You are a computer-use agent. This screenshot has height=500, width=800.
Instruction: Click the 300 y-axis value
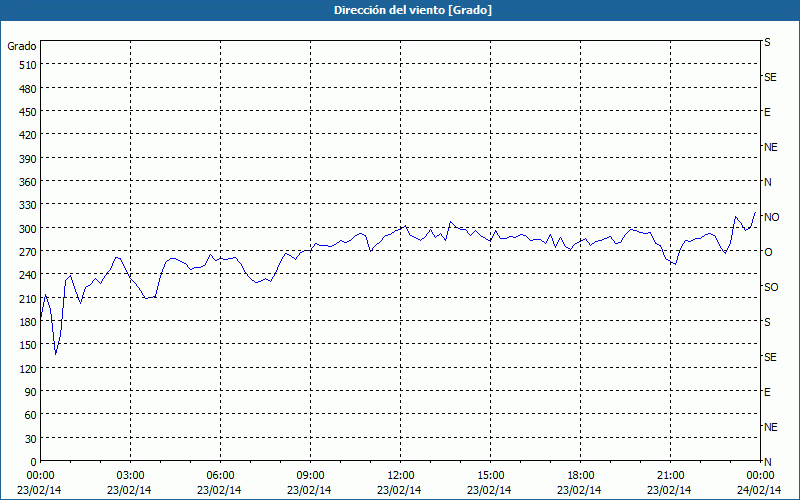pos(28,229)
